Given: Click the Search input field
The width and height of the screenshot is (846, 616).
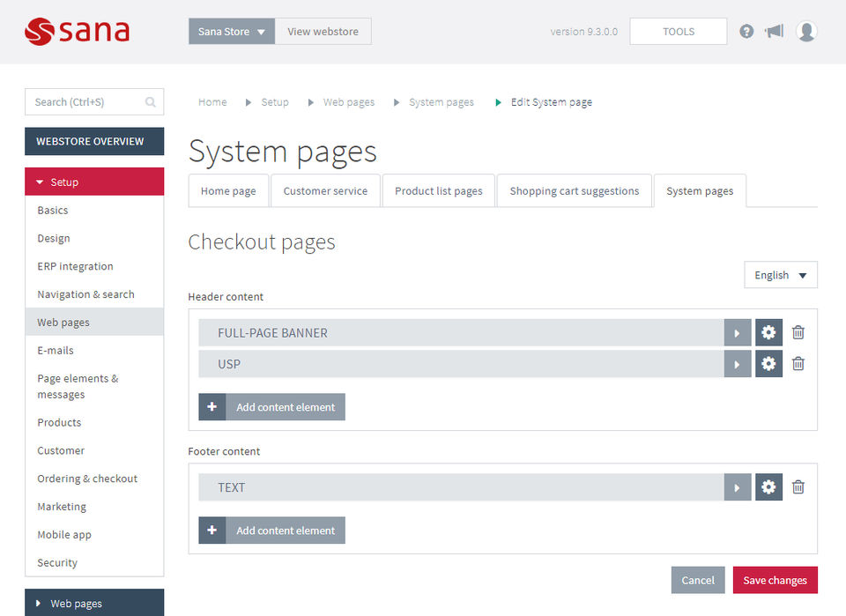Looking at the screenshot, I should (86, 102).
